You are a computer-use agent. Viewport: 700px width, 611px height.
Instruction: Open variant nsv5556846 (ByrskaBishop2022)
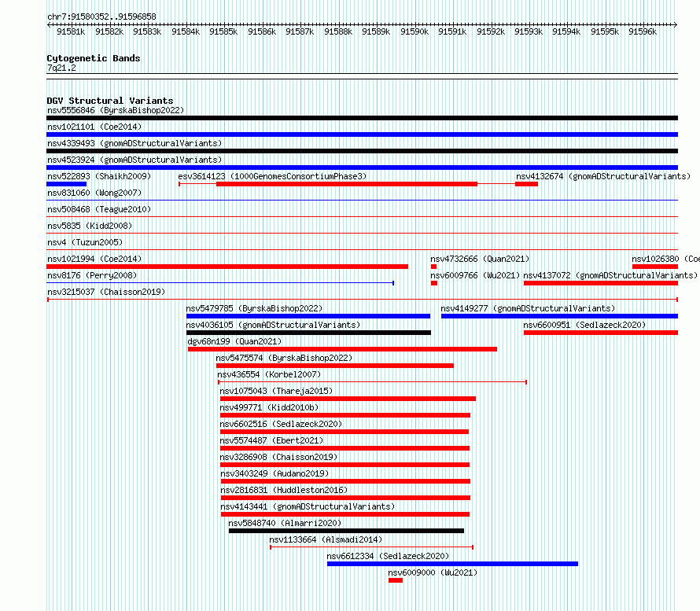tap(116, 110)
